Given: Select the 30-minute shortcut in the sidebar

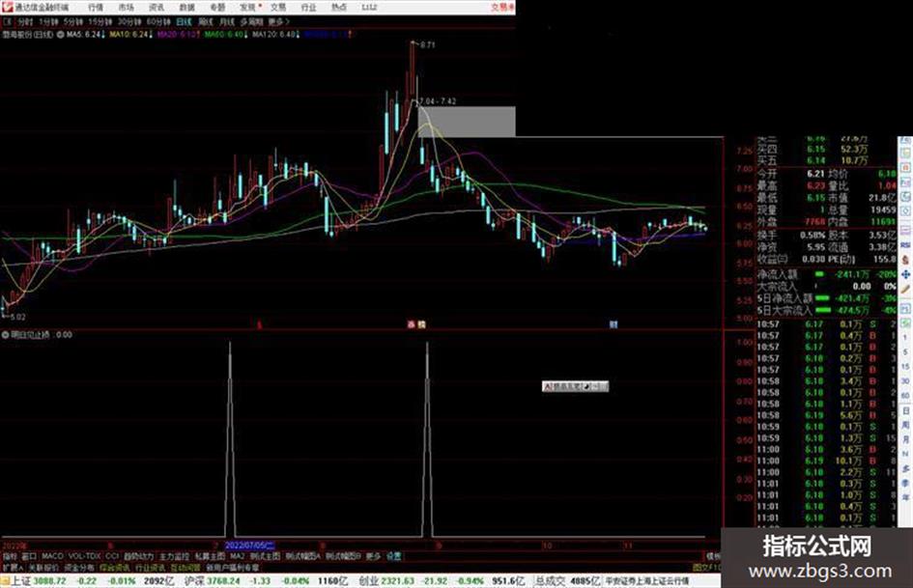Looking at the screenshot, I should click(905, 380).
